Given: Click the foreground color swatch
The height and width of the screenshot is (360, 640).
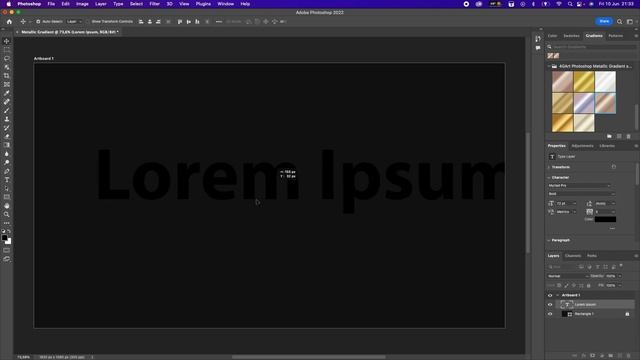Looking at the screenshot, I should click(x=4, y=238).
